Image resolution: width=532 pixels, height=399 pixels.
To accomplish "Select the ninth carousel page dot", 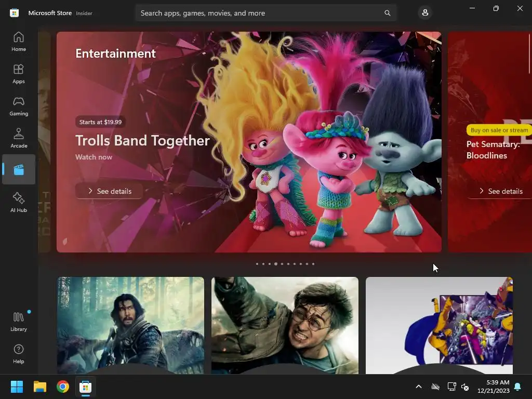I will click(x=307, y=263).
